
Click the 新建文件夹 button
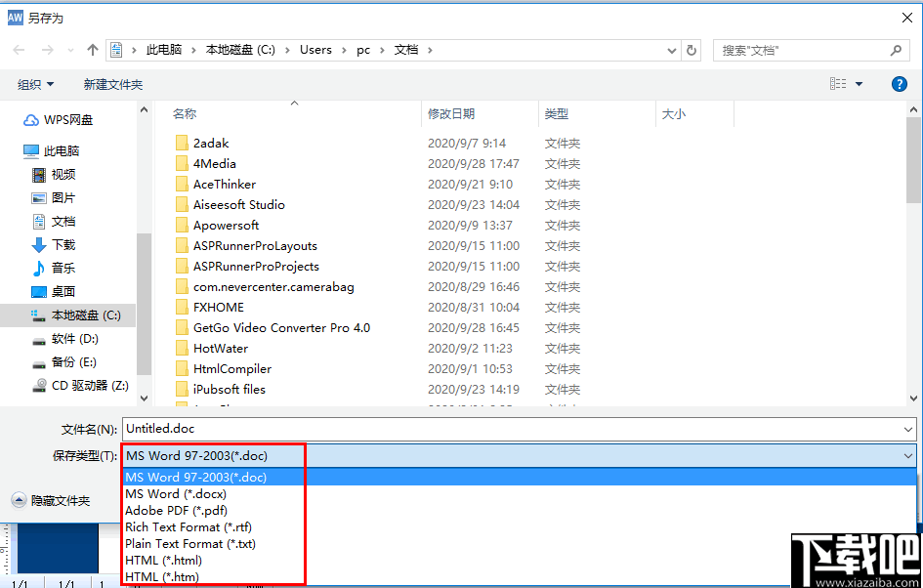(112, 83)
